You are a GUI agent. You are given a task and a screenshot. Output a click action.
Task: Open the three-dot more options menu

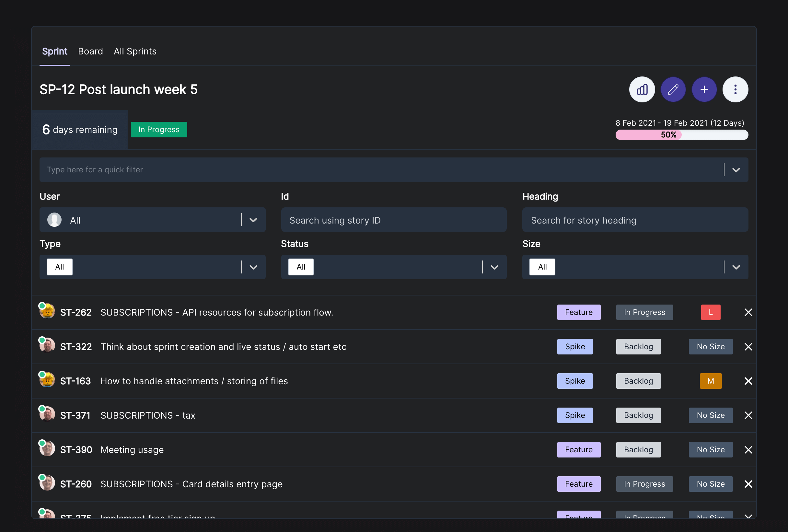point(735,89)
